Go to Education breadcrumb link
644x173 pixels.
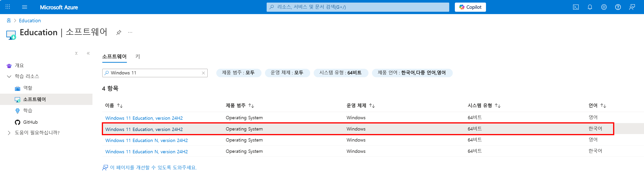click(30, 21)
